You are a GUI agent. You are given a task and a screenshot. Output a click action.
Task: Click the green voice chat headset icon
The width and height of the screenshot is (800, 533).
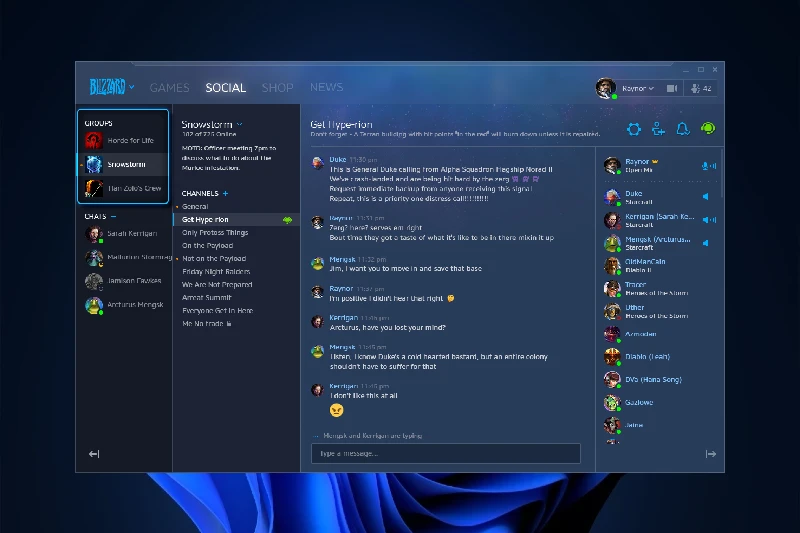tap(708, 129)
